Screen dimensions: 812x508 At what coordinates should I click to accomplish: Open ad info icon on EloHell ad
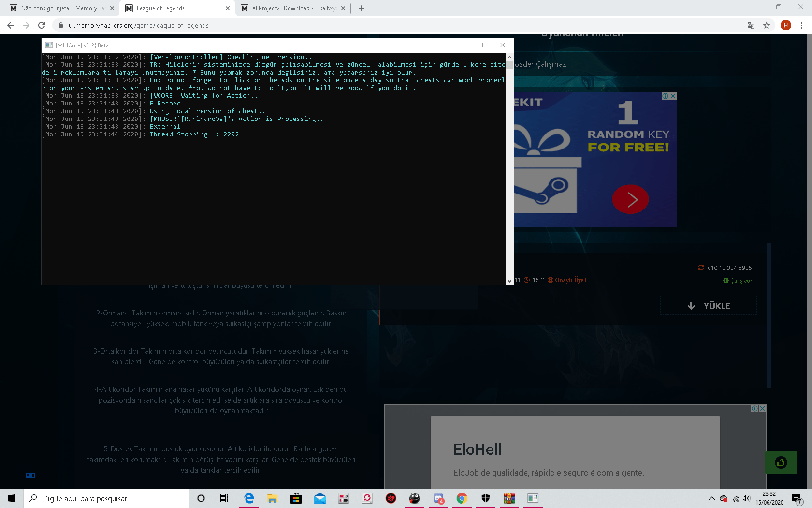(x=754, y=409)
